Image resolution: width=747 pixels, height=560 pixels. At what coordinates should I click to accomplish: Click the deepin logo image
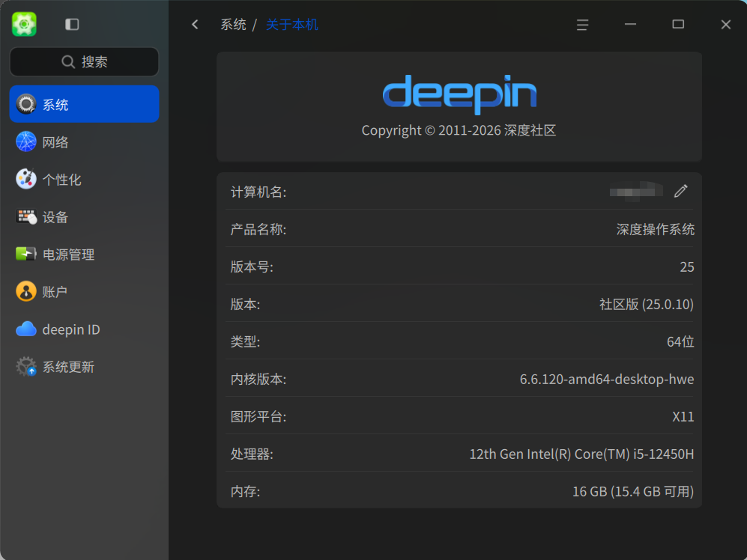coord(460,94)
